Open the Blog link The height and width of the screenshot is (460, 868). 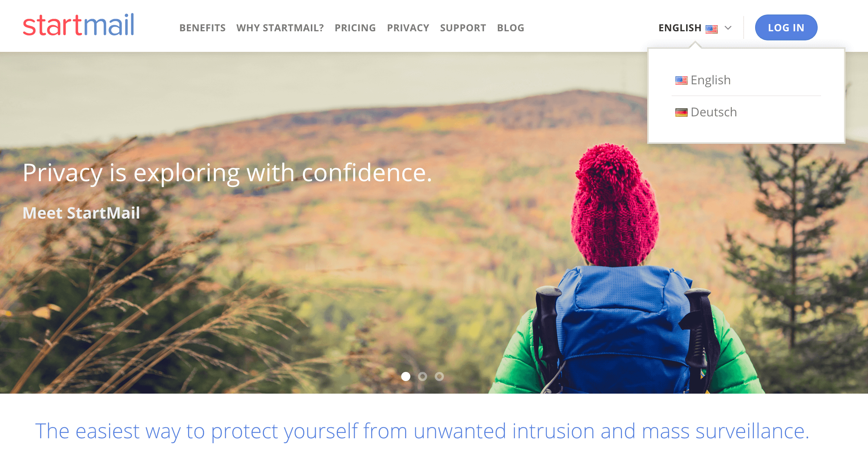(511, 28)
